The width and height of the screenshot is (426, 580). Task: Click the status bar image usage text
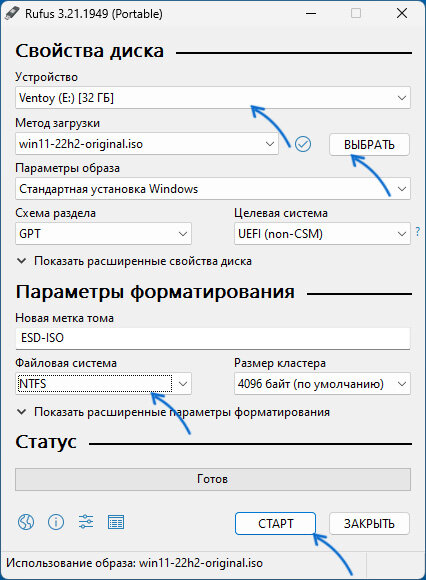pyautogui.click(x=134, y=563)
